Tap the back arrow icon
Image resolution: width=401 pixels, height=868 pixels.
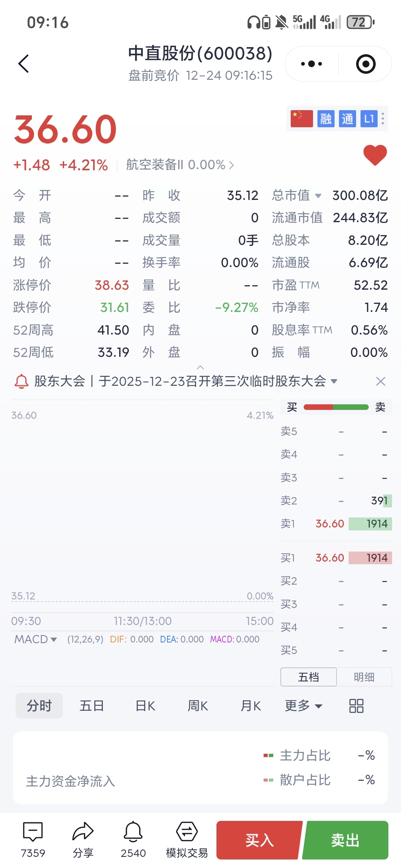24,64
